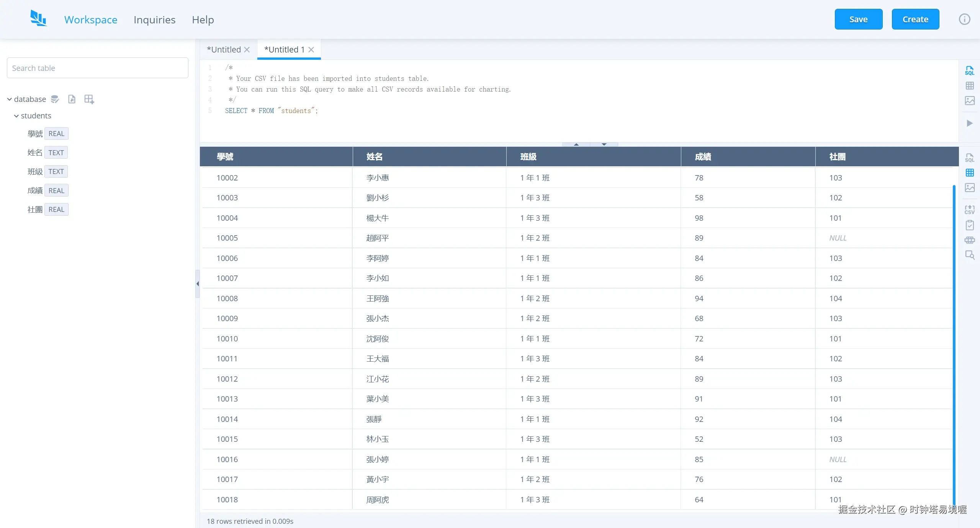This screenshot has width=980, height=528.
Task: Click the copy to clipboard icon
Action: 969,225
